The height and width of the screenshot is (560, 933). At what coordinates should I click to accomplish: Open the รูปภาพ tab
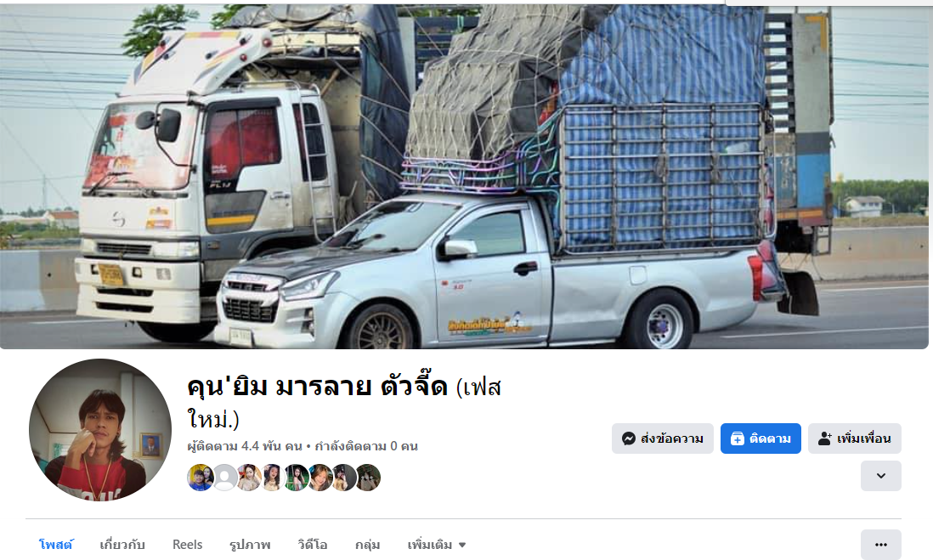point(250,545)
